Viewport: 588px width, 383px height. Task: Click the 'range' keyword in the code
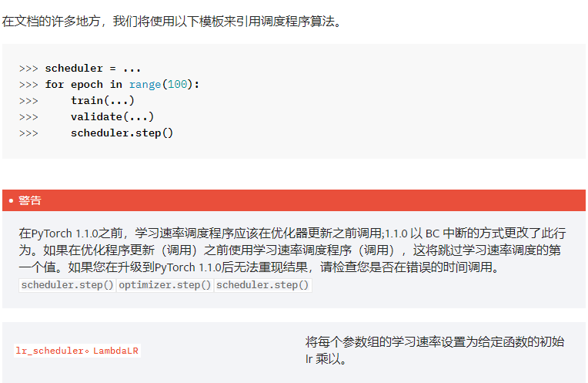143,84
